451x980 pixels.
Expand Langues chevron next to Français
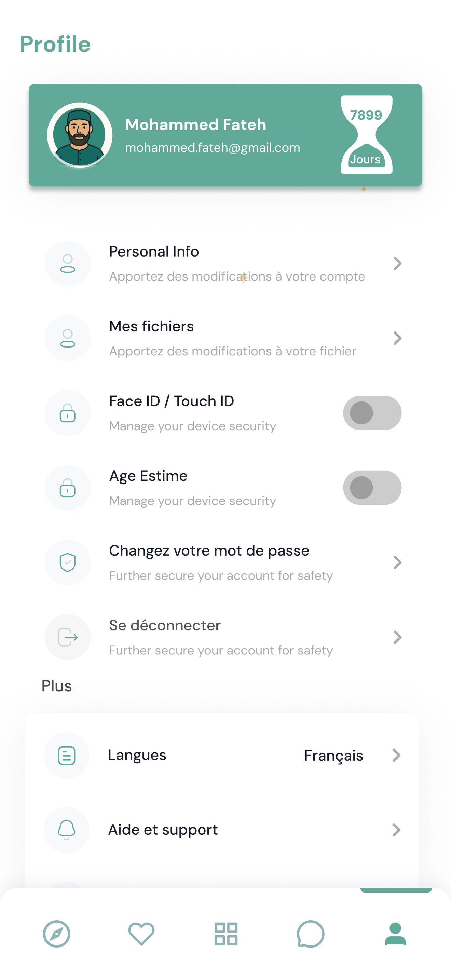point(396,755)
